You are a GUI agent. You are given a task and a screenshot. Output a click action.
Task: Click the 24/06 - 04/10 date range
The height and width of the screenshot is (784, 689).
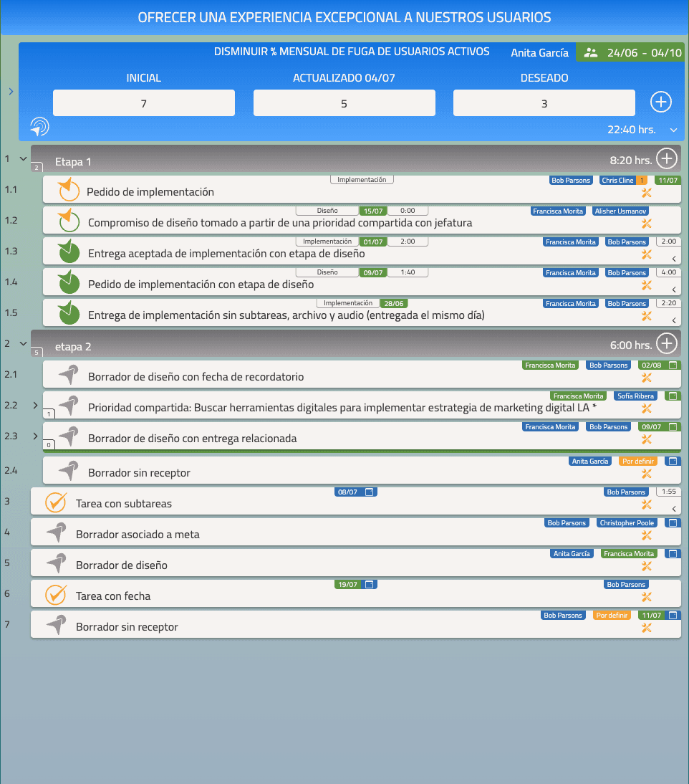point(644,52)
